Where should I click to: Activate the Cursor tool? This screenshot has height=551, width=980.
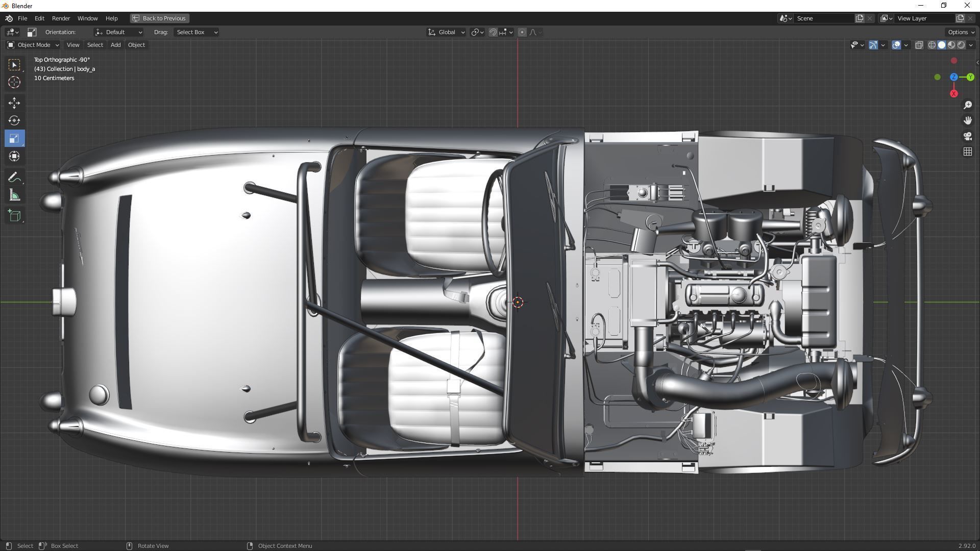pyautogui.click(x=14, y=82)
